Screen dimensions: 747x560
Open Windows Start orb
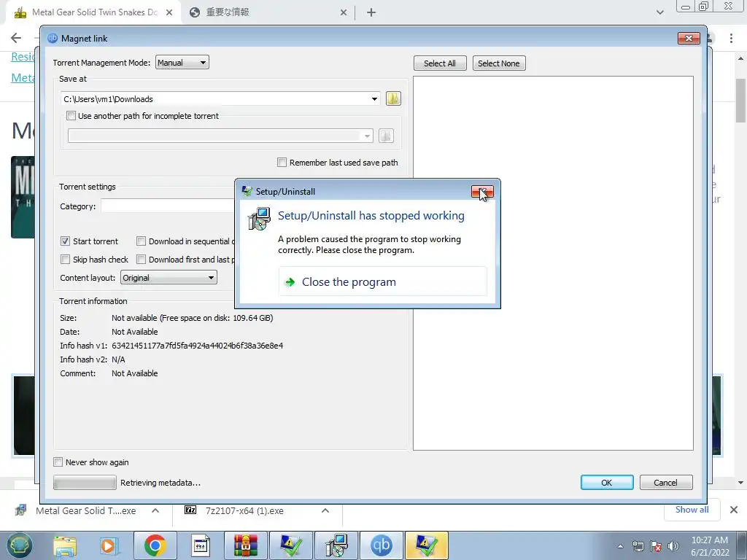coord(19,545)
